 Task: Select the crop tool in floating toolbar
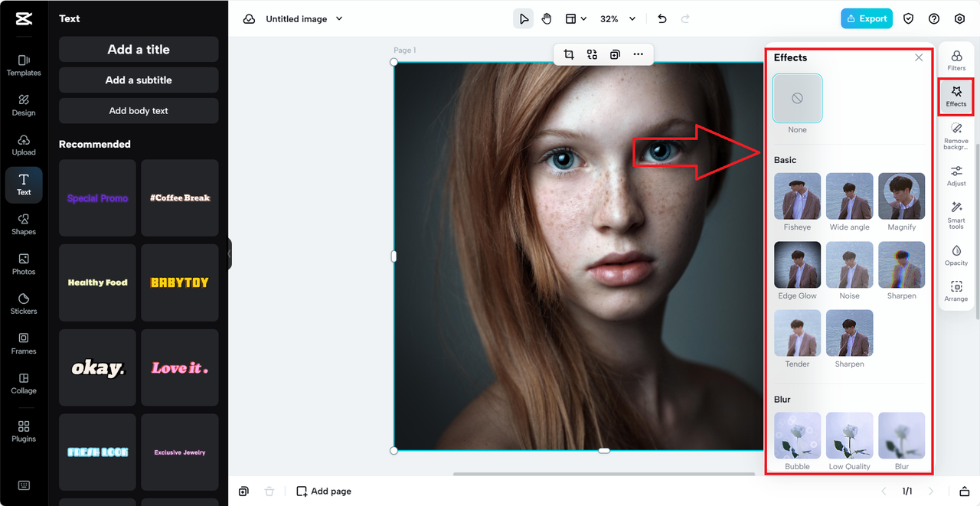(x=569, y=54)
